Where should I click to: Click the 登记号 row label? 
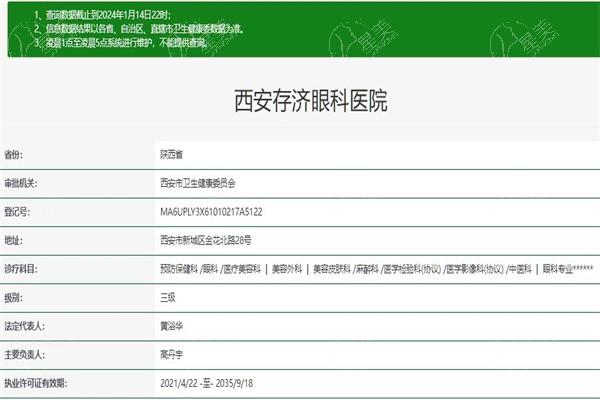tap(17, 212)
